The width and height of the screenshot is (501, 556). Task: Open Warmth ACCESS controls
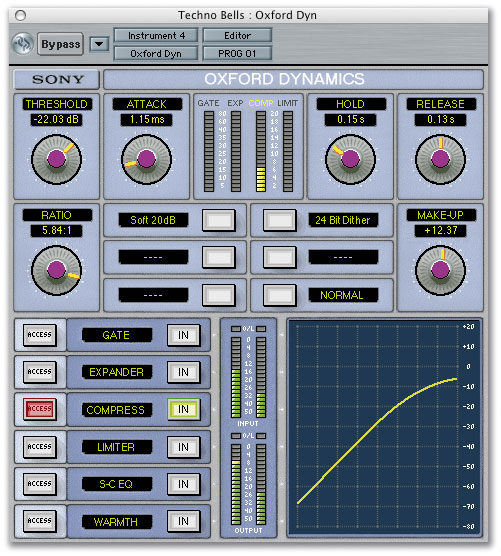click(40, 521)
